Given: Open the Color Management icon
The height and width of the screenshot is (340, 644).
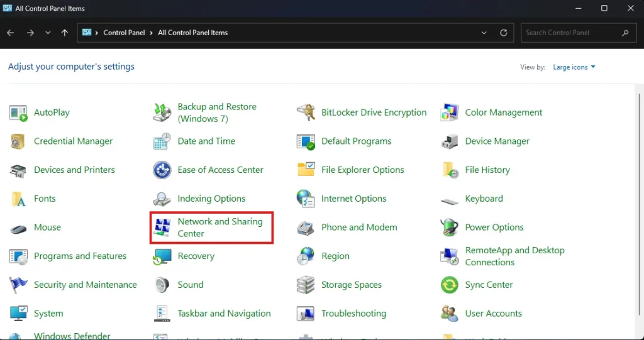Looking at the screenshot, I should [449, 112].
